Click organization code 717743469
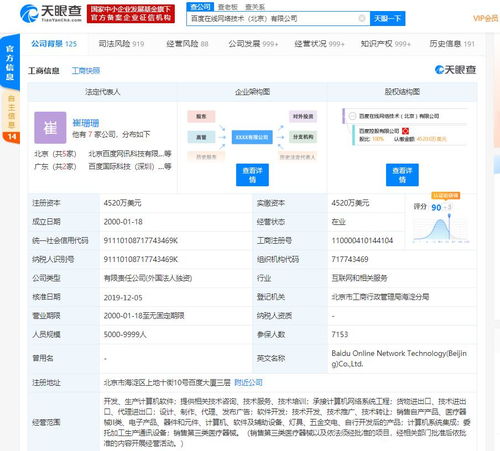Viewport: 500px width, 451px height. click(x=350, y=259)
